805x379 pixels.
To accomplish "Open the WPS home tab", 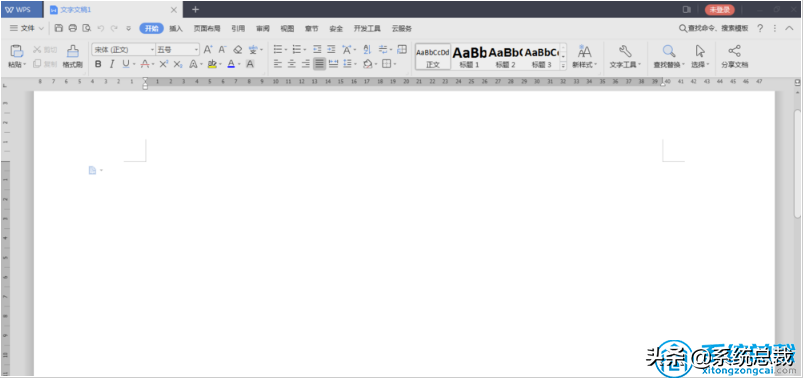I will tap(22, 10).
